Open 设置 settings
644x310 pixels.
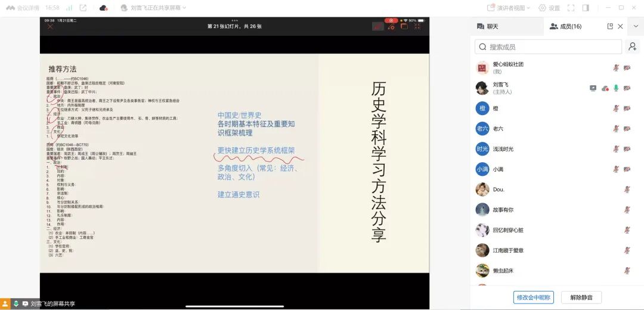coord(549,8)
